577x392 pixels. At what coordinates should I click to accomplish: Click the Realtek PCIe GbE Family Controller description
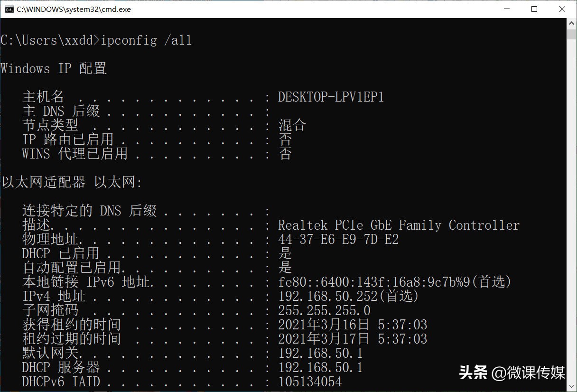tap(399, 224)
